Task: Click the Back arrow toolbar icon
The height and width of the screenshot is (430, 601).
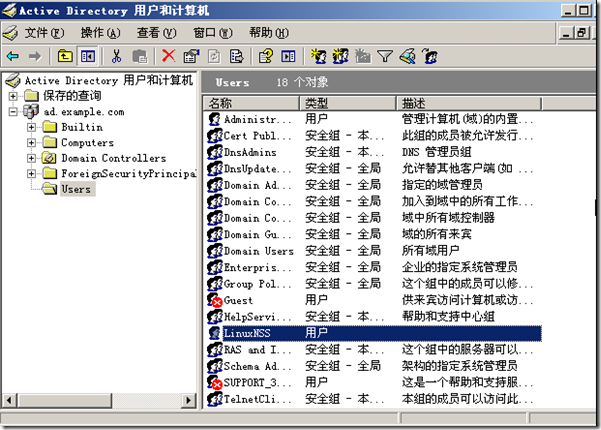Action: (13, 57)
